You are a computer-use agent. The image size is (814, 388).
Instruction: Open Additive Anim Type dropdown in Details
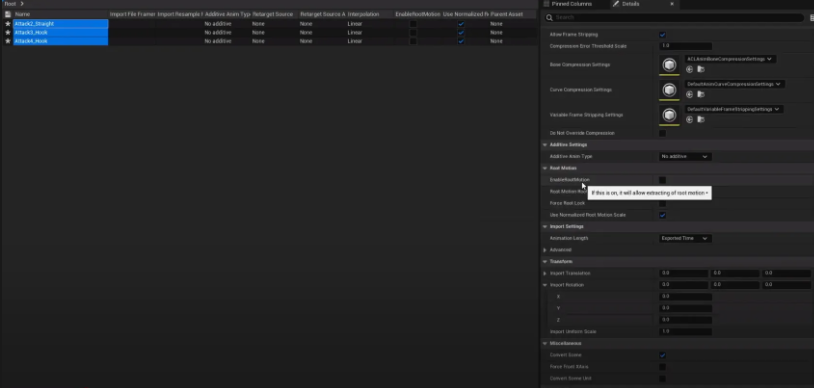685,156
